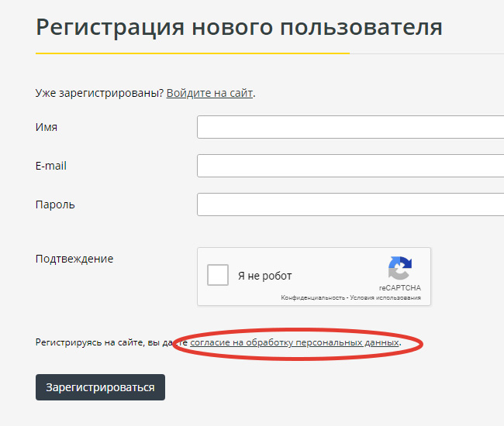Click the "Регистрация нового пользователя" heading
Image resolution: width=504 pixels, height=426 pixels.
click(x=239, y=28)
